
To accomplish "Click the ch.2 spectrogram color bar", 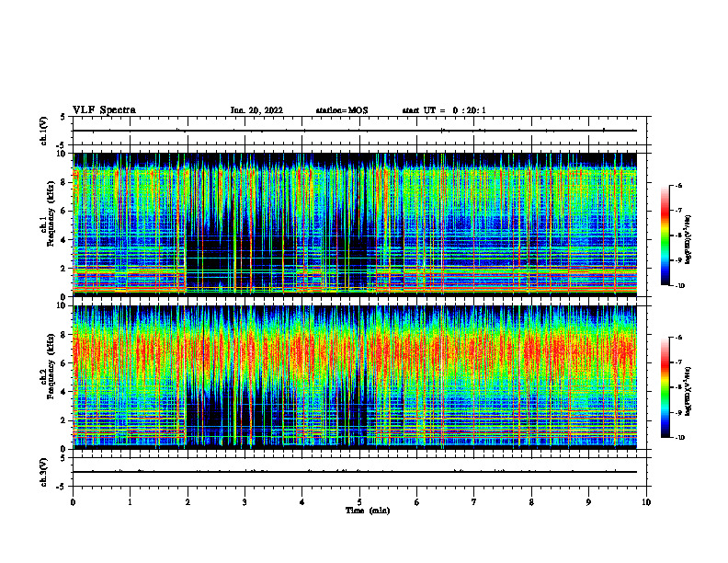I will tap(665, 387).
